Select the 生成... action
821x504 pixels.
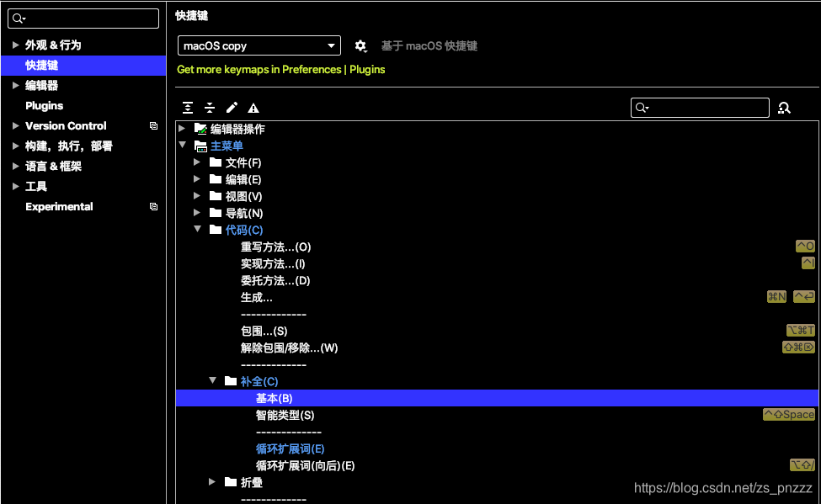coord(257,297)
